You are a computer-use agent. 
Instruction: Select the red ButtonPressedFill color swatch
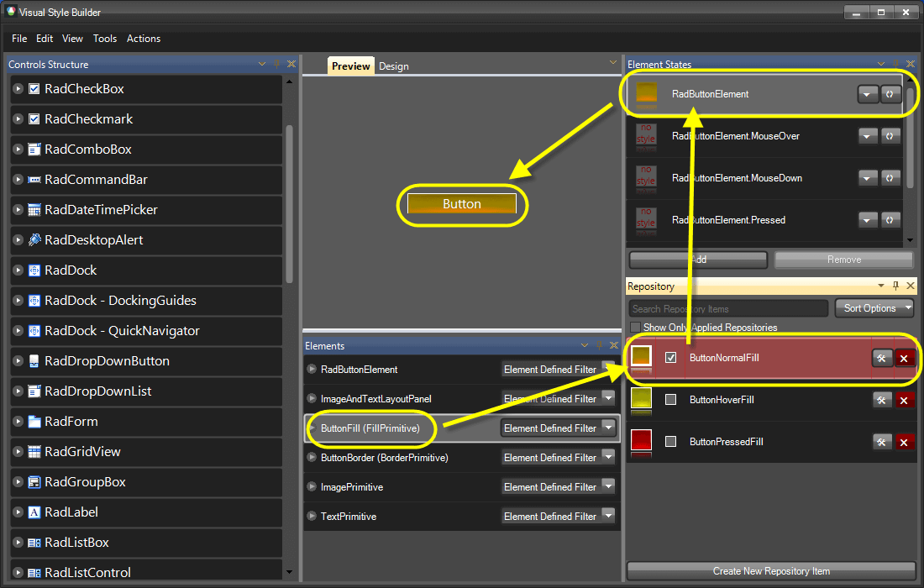(642, 441)
